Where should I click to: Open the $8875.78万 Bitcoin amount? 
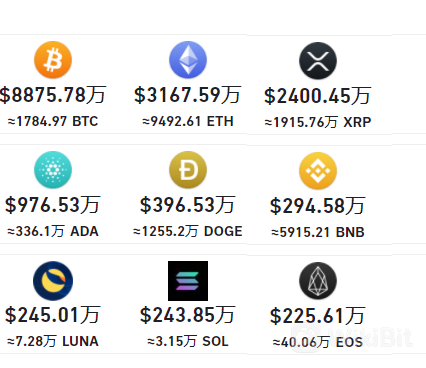tap(53, 95)
